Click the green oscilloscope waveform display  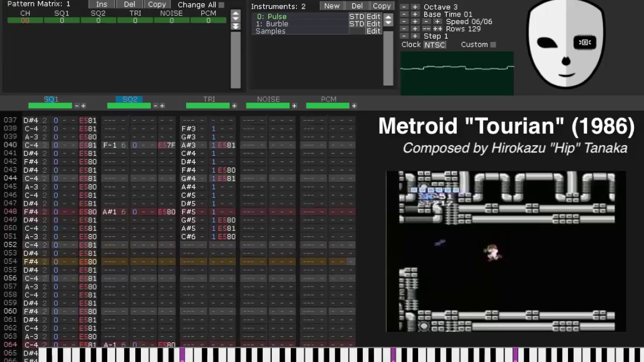click(x=457, y=73)
